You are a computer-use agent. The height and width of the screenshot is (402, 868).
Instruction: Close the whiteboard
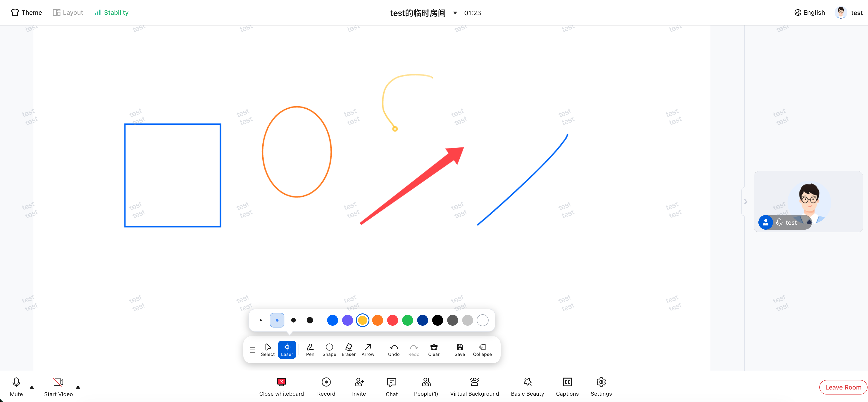pyautogui.click(x=281, y=387)
